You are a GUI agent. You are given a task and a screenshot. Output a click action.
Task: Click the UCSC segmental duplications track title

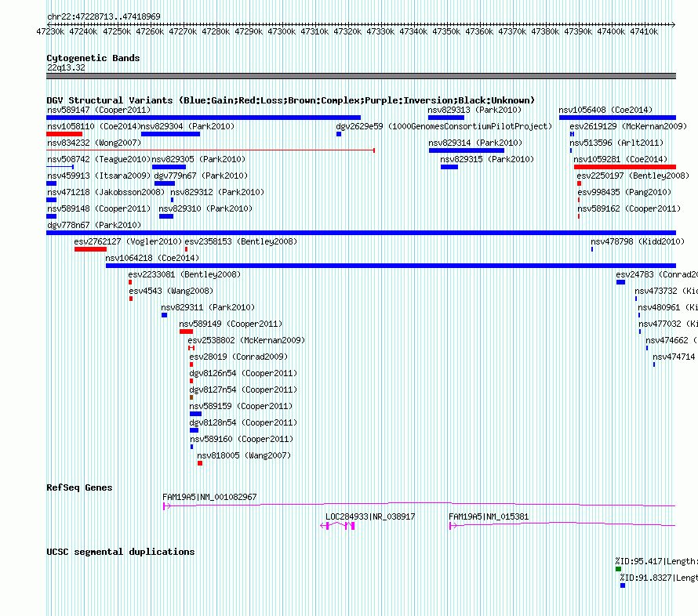[x=121, y=552]
